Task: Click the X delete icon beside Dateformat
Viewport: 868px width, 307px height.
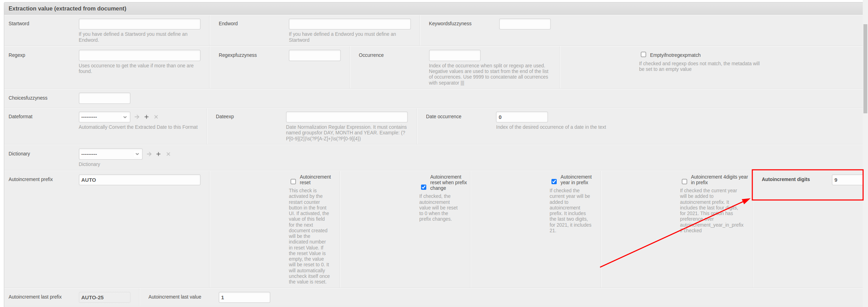Action: tap(156, 117)
